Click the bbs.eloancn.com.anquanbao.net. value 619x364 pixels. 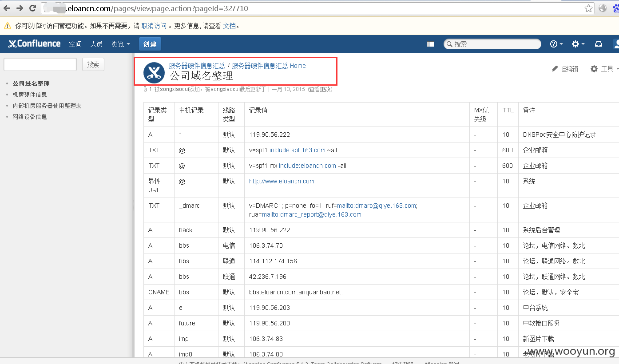click(296, 292)
